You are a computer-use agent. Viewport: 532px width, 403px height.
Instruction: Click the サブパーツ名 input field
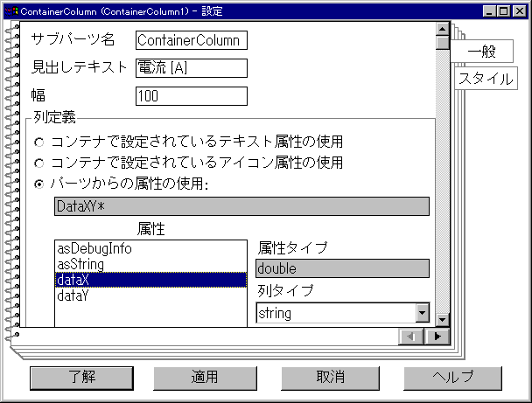pyautogui.click(x=192, y=40)
